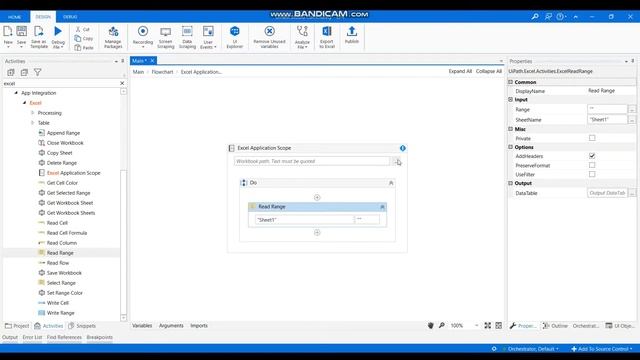The height and width of the screenshot is (360, 640).
Task: Collapse the Options properties section
Action: tap(510, 147)
